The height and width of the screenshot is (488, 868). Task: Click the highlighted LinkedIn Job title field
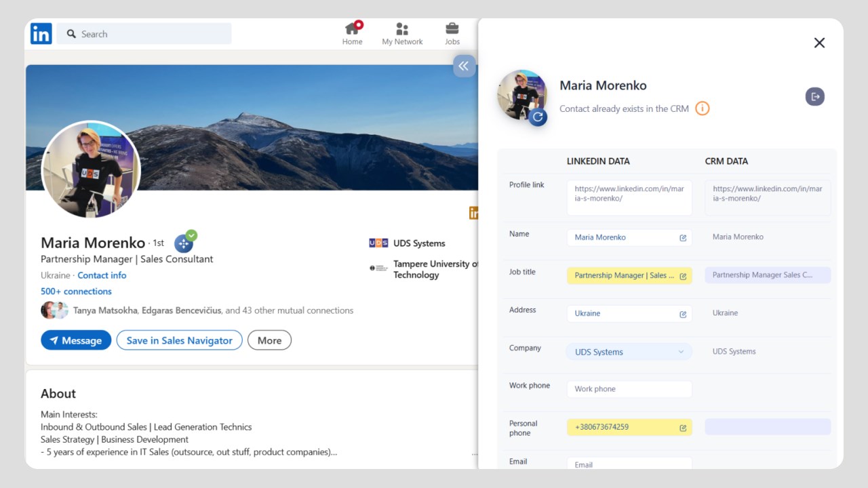click(629, 275)
